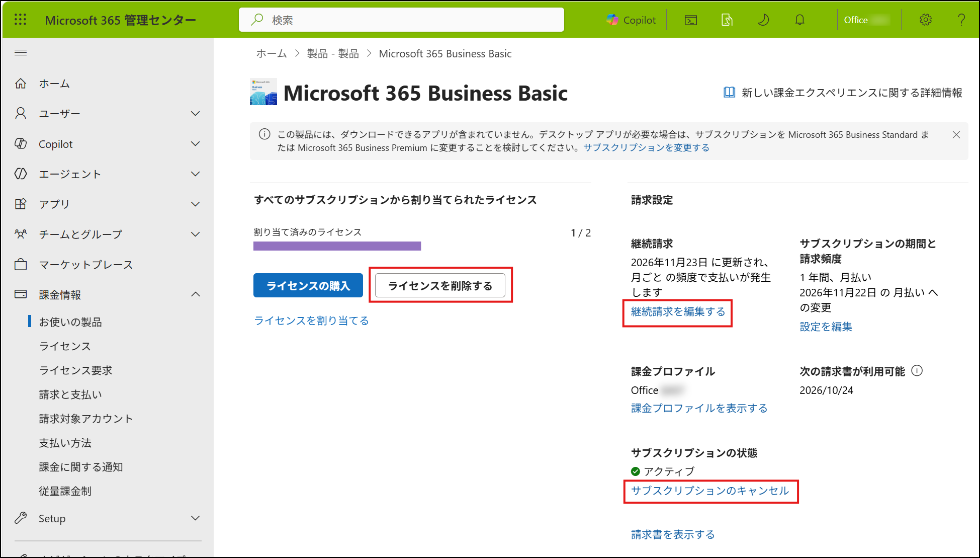Open 支払い方法 menu item

tap(65, 443)
